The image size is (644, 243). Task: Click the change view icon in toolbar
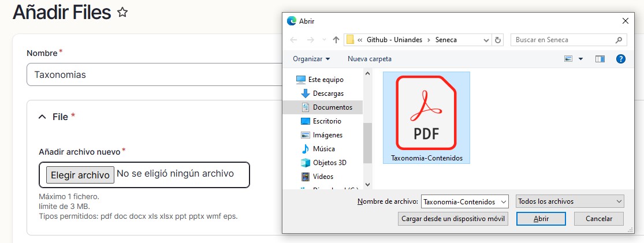point(568,59)
